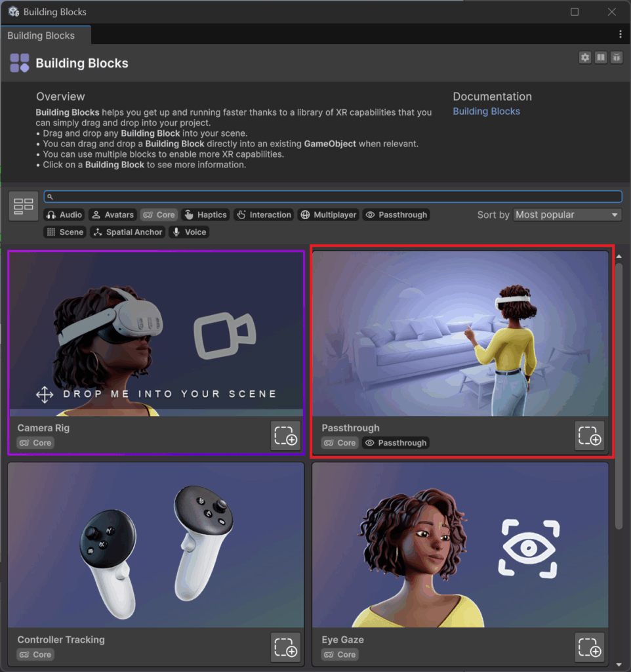The image size is (631, 672).
Task: Click the Building Blocks logo icon
Action: (20, 63)
